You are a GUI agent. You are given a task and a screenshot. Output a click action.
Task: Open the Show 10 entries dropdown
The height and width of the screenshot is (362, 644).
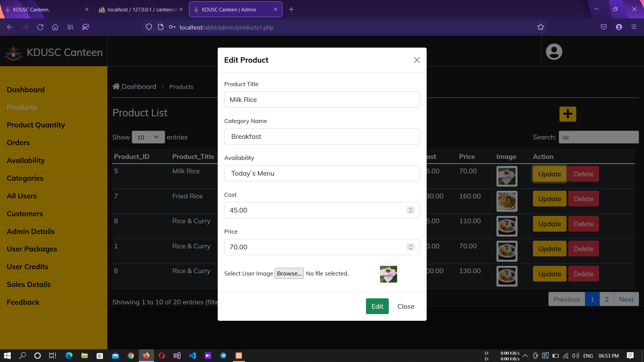point(148,137)
